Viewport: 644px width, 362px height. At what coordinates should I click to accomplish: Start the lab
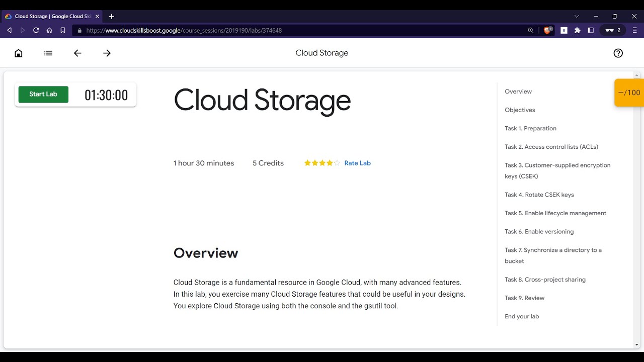pos(43,94)
